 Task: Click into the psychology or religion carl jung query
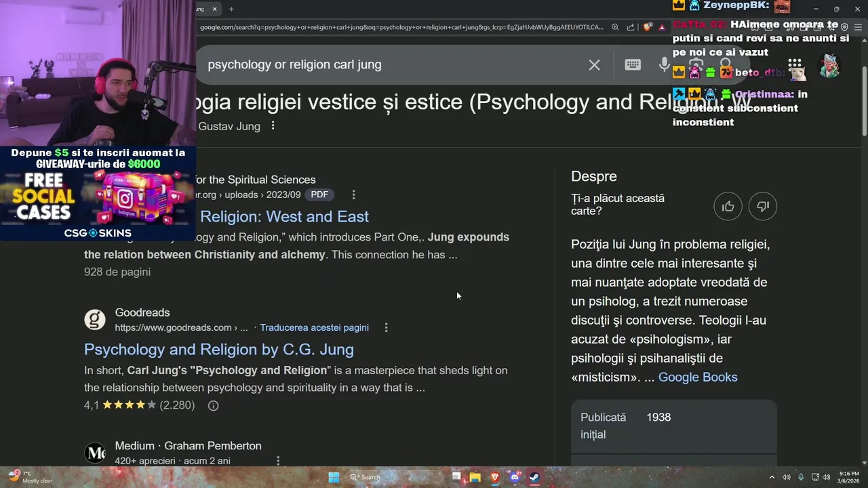(294, 65)
